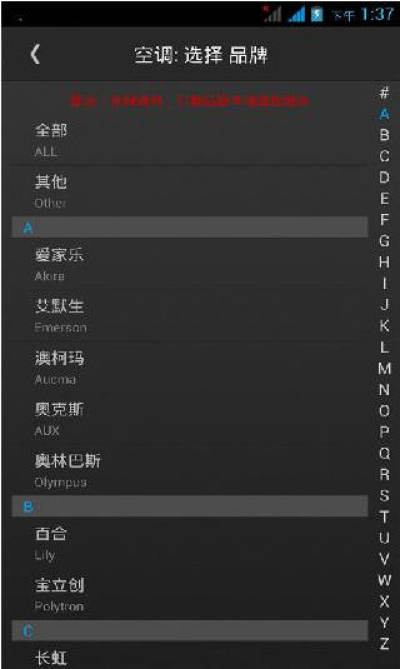Jump to letter M in index
The image size is (400, 669).
tap(384, 368)
